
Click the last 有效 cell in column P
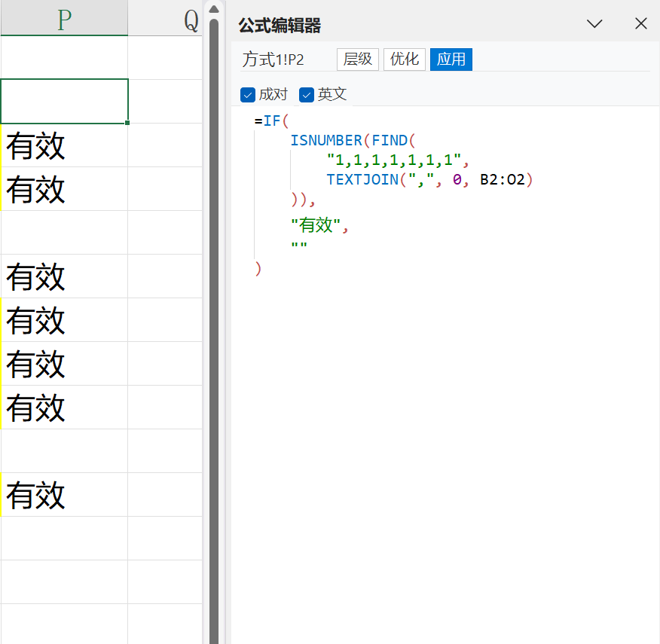(x=64, y=495)
